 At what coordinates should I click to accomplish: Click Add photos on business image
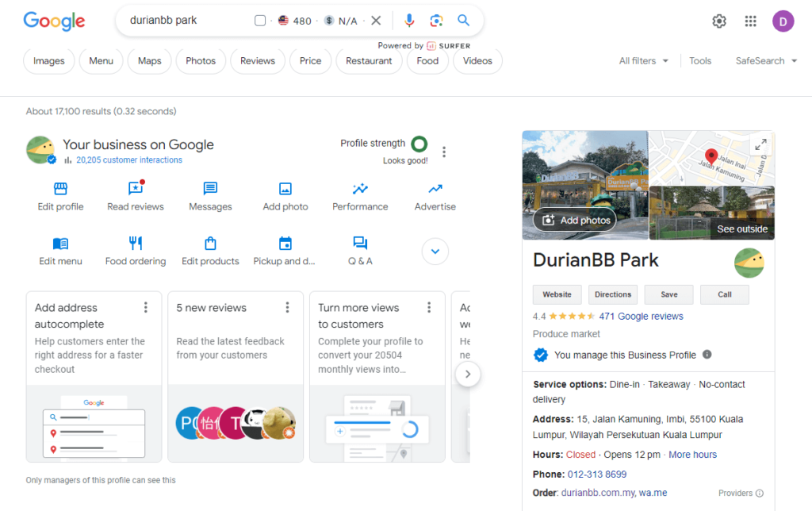coord(576,221)
